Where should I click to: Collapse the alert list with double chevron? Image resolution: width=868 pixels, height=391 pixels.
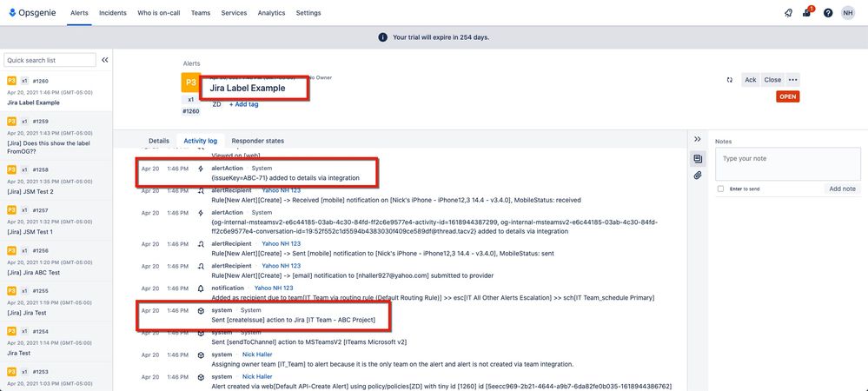point(104,60)
